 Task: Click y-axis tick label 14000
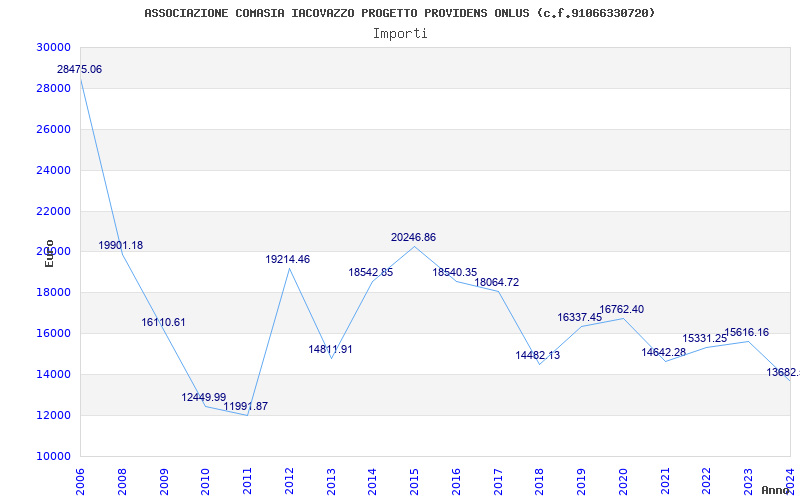coord(54,374)
